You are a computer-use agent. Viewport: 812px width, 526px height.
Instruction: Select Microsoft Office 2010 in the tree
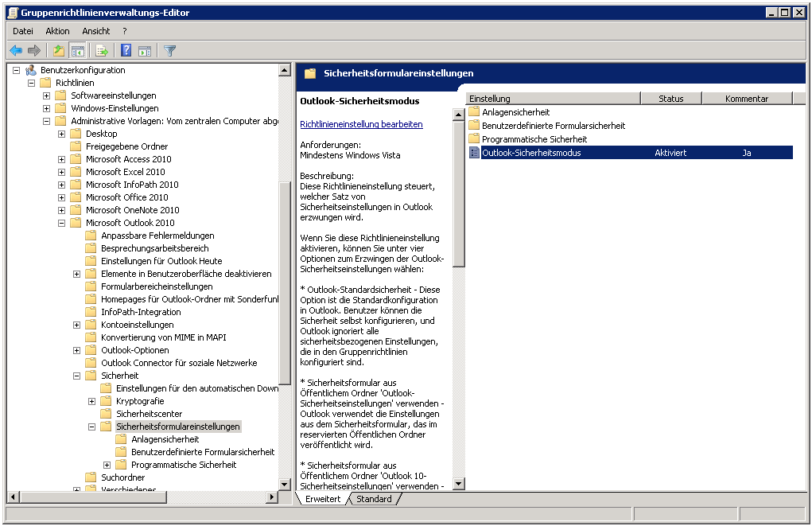127,197
